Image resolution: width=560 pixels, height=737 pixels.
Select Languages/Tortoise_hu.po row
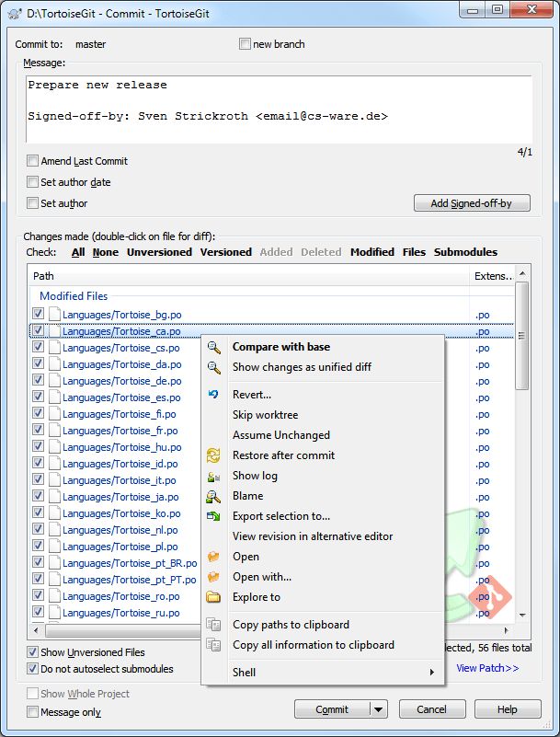271,447
